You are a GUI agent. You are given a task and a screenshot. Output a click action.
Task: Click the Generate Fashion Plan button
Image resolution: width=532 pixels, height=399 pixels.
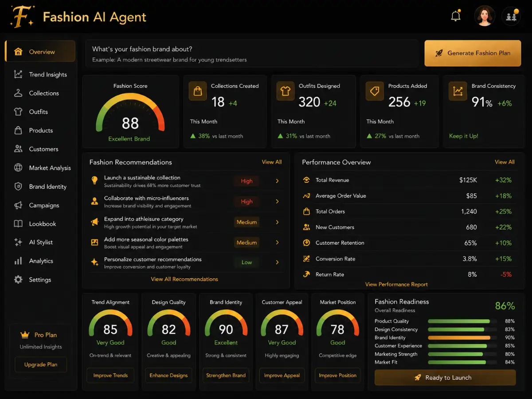(x=473, y=53)
